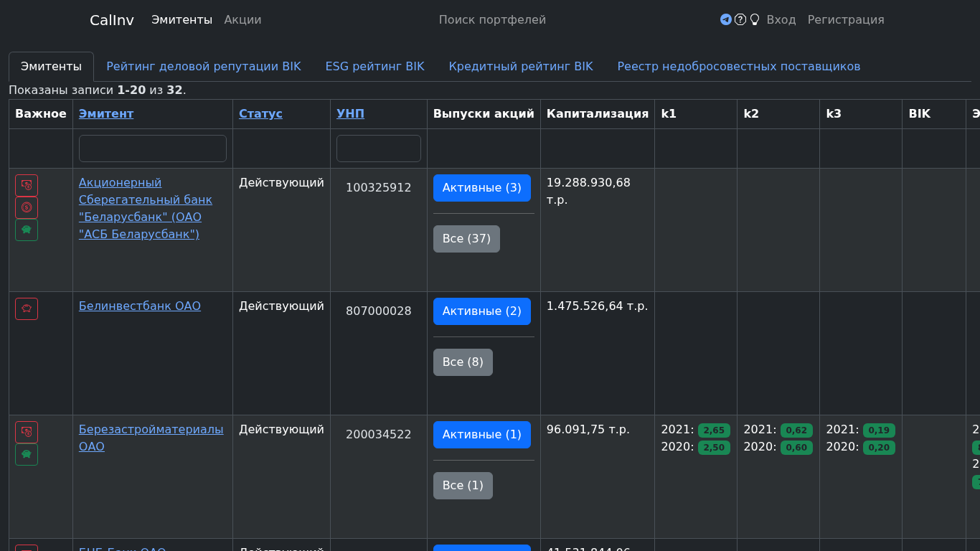Screen dimensions: 980x551
Task: Click the УНП value 200034522
Action: 379,435
